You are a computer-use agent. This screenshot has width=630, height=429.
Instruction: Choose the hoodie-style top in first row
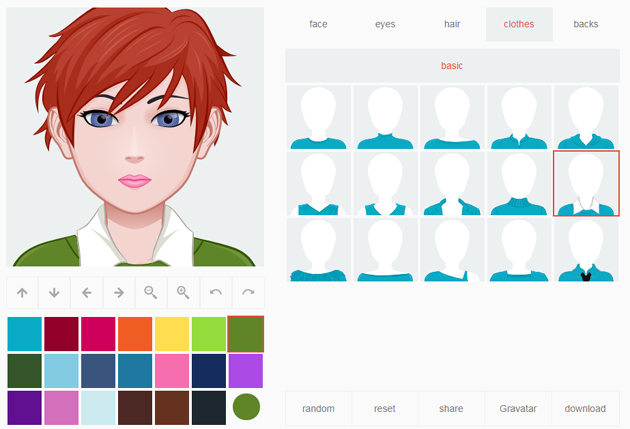tap(586, 117)
